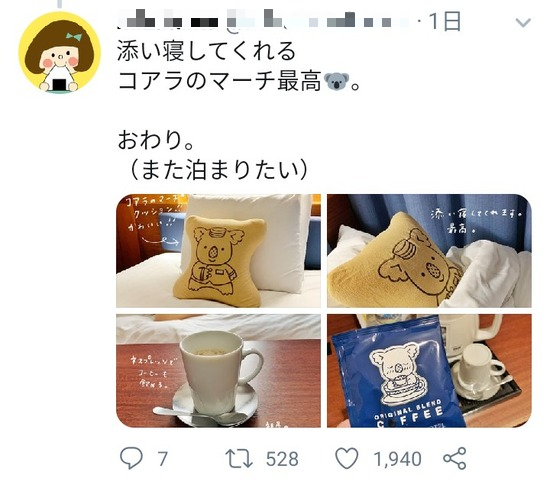Open the share icon
The height and width of the screenshot is (488, 550).
pyautogui.click(x=455, y=458)
